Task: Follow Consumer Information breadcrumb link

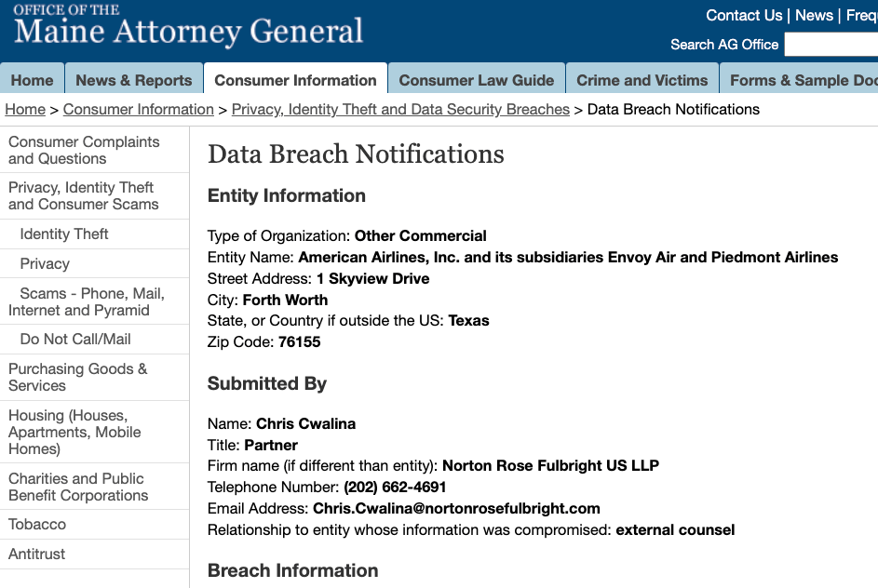Action: pos(139,110)
